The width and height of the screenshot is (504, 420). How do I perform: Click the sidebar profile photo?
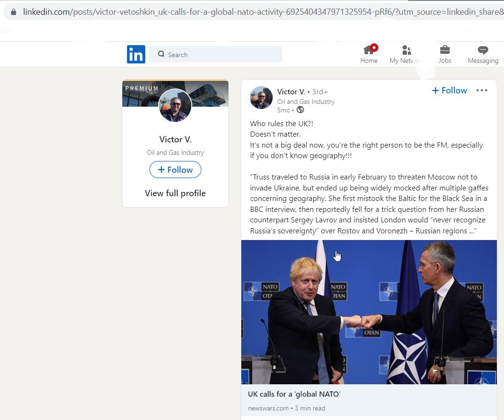(175, 106)
